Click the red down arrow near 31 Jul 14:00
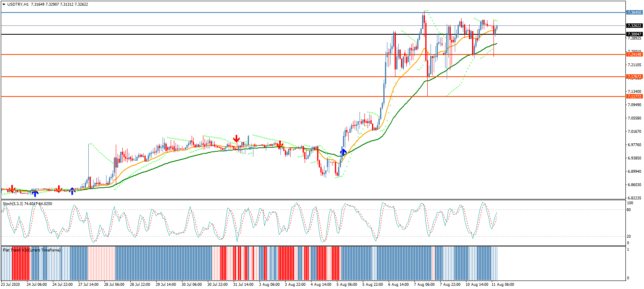 [x=236, y=139]
